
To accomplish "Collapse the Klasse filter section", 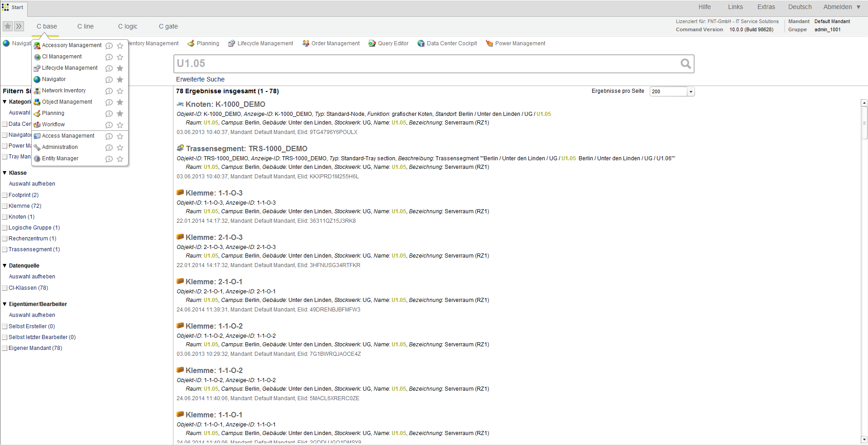I will (x=5, y=173).
